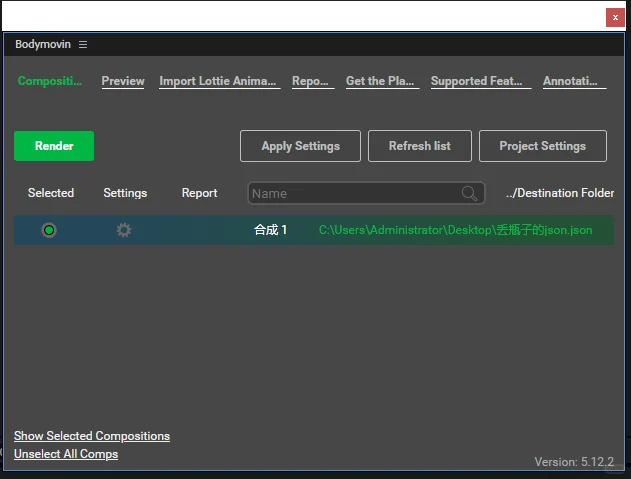Click the Selected column header

pos(51,193)
